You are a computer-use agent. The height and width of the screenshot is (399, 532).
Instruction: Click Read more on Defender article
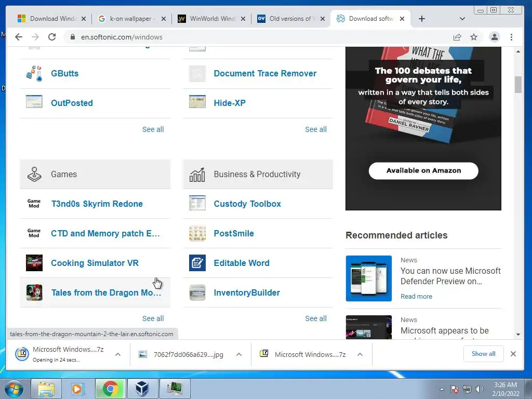point(416,296)
